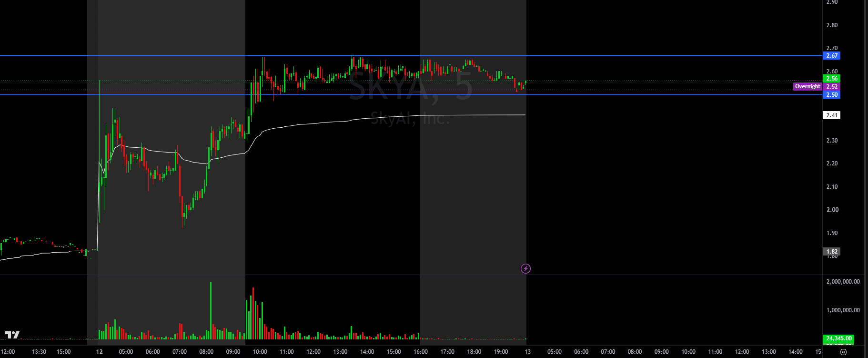Click the 1.90 price axis value
Viewport: 868px width, 358px height.
click(x=832, y=233)
